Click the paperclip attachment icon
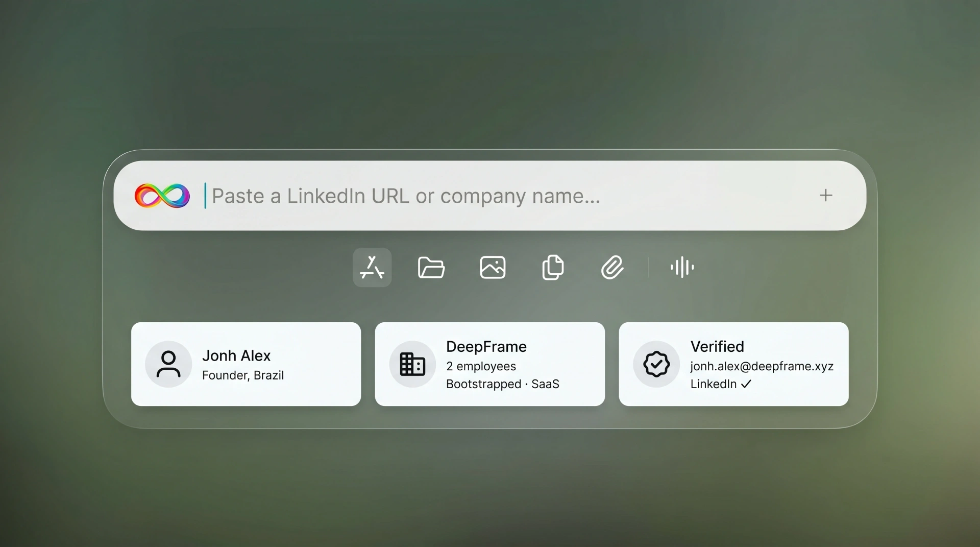980x547 pixels. [612, 267]
